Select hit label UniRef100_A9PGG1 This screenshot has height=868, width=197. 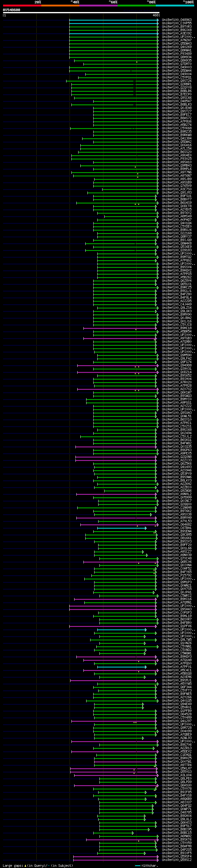176,402
